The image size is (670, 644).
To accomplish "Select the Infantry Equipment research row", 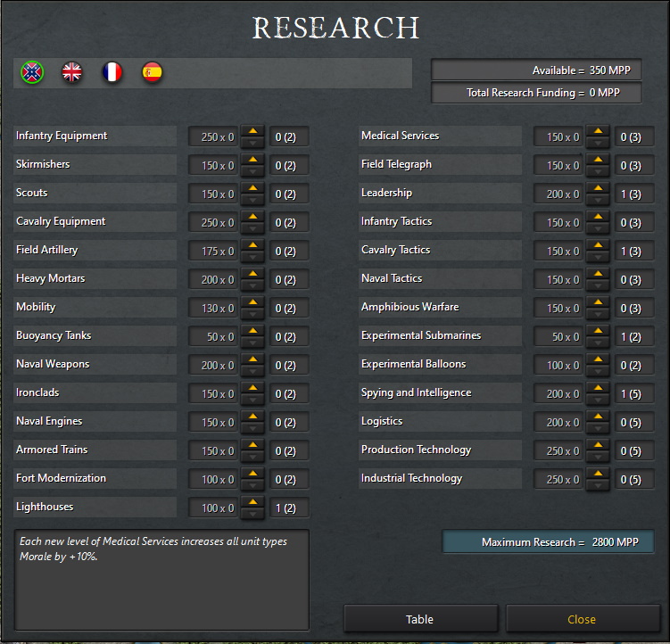I will tap(95, 136).
